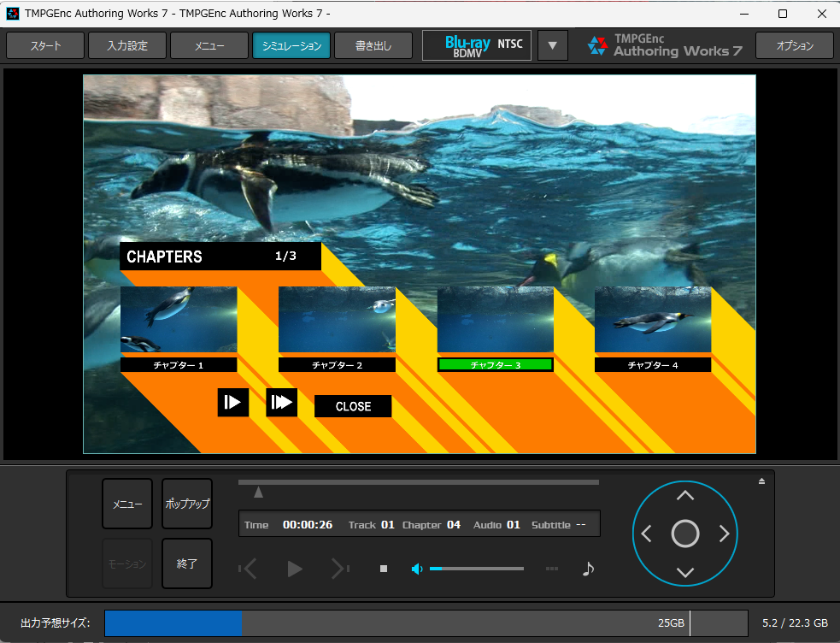
Task: Click the next chapter icon in menu
Action: (232, 402)
